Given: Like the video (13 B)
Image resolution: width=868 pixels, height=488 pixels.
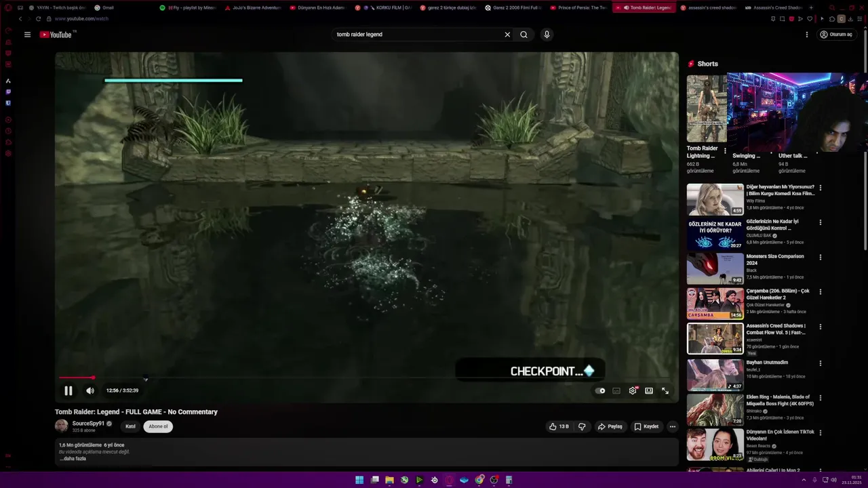Looking at the screenshot, I should [x=559, y=426].
